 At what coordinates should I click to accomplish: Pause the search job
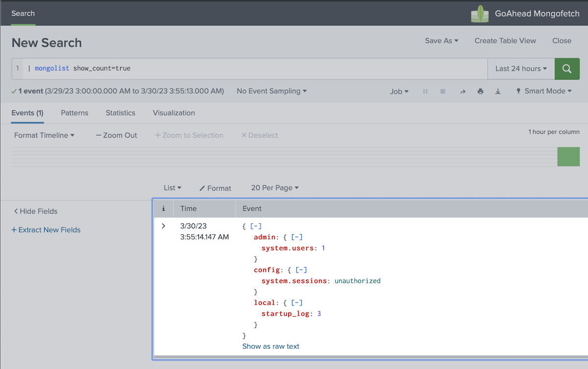(x=425, y=91)
